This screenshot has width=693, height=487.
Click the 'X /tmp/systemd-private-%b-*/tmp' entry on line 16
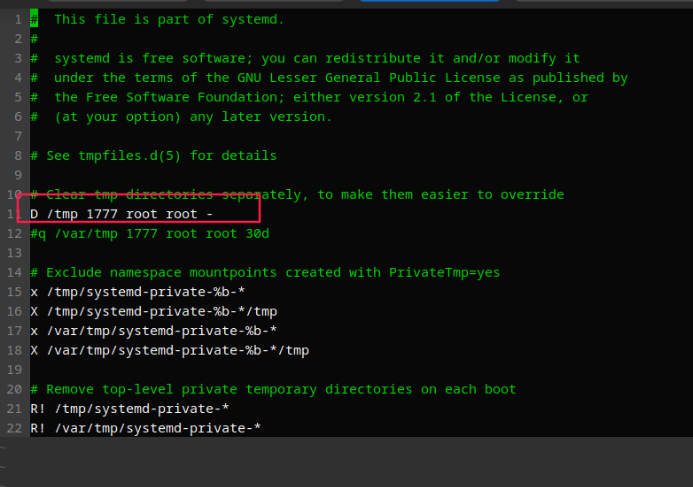click(x=153, y=311)
